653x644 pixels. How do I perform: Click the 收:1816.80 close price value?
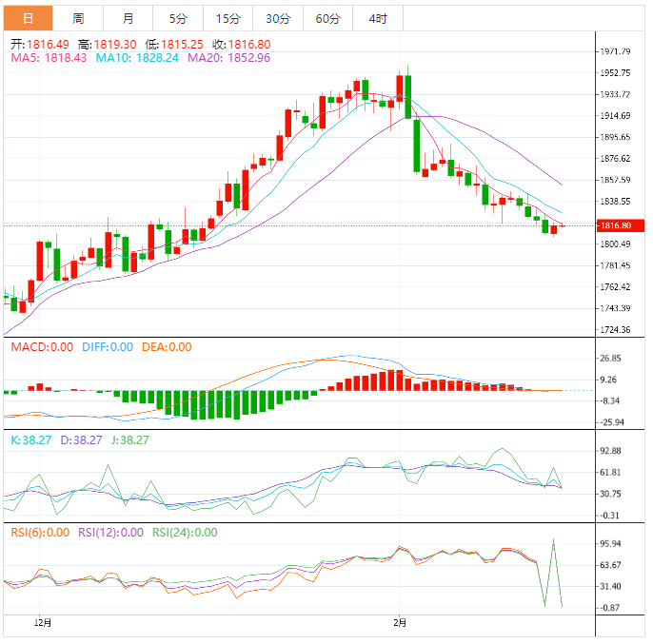(242, 45)
